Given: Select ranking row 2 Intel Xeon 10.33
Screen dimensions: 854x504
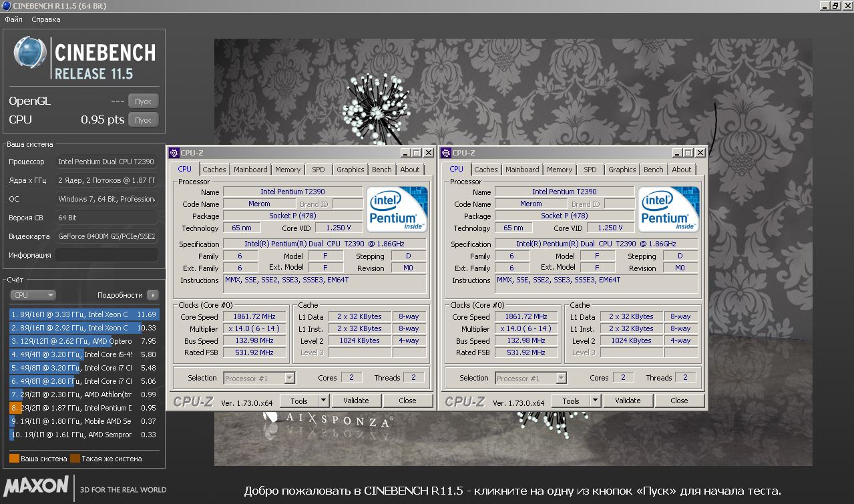Looking at the screenshot, I should pos(83,328).
